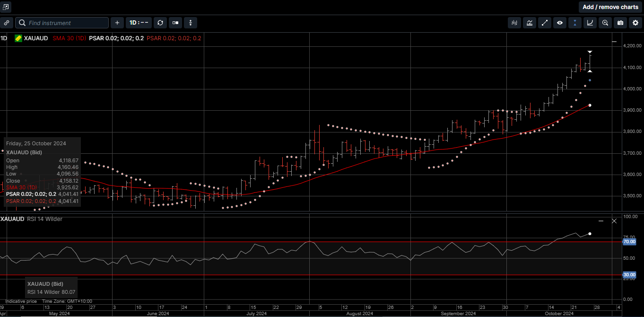Refresh the chart data
The height and width of the screenshot is (317, 644).
(160, 22)
